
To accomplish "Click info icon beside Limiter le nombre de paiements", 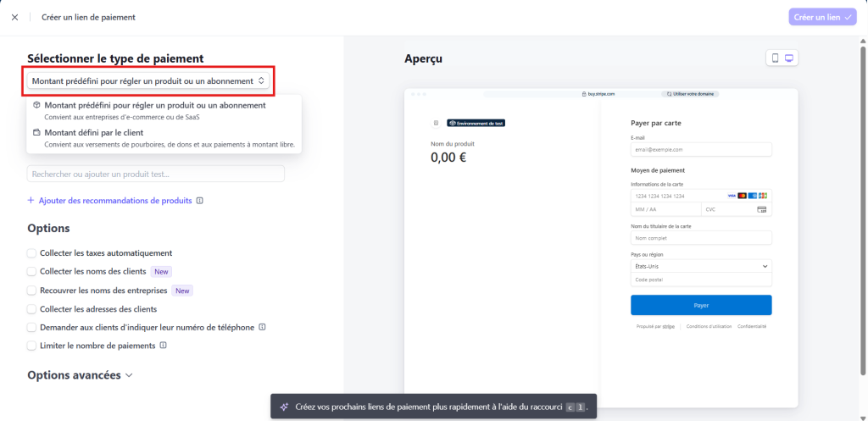I will pyautogui.click(x=163, y=346).
